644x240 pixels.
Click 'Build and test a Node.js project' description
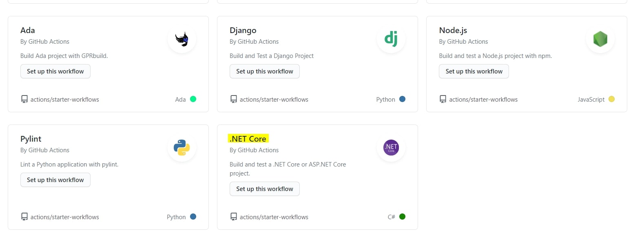coord(495,56)
